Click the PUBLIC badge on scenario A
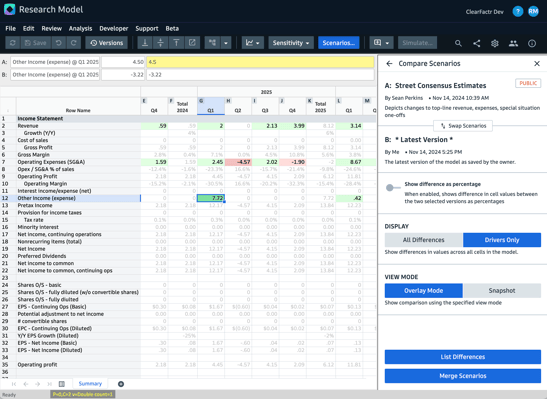Screen dimensions: 547x399 (528, 83)
